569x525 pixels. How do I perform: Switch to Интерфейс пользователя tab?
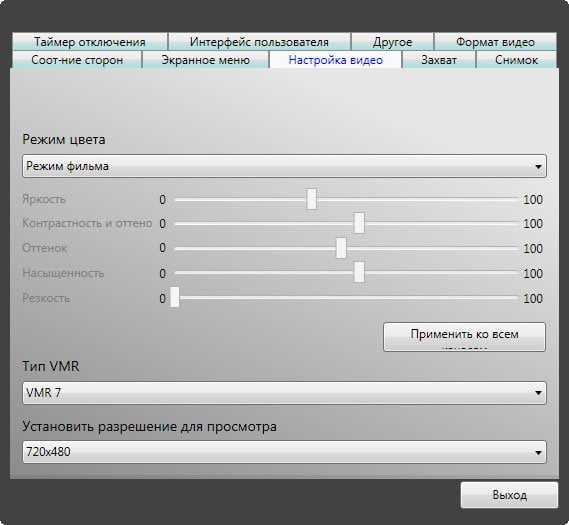pos(259,42)
